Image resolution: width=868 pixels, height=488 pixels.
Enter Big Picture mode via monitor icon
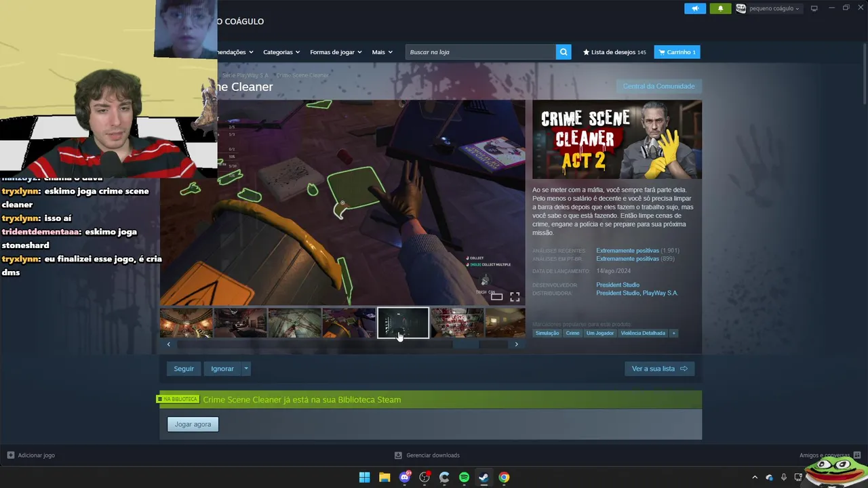(x=814, y=8)
